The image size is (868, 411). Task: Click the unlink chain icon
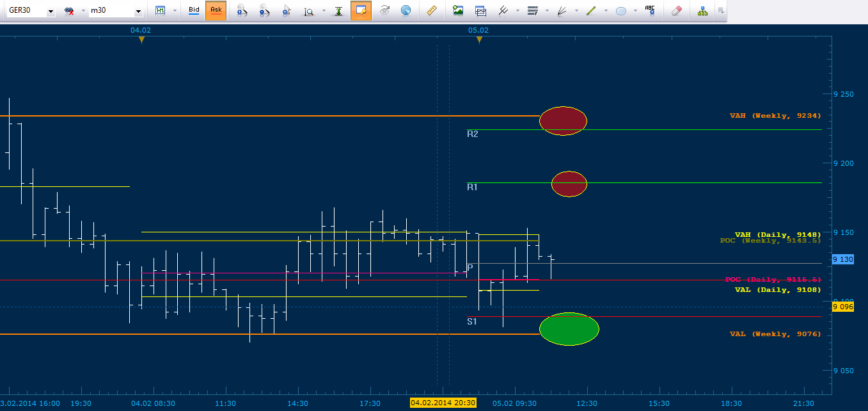click(x=69, y=11)
